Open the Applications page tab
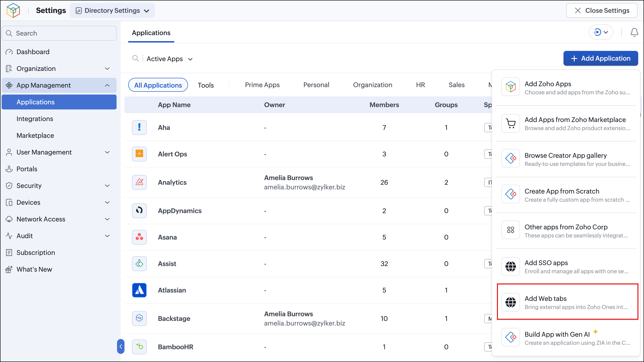644x362 pixels. pos(151,33)
